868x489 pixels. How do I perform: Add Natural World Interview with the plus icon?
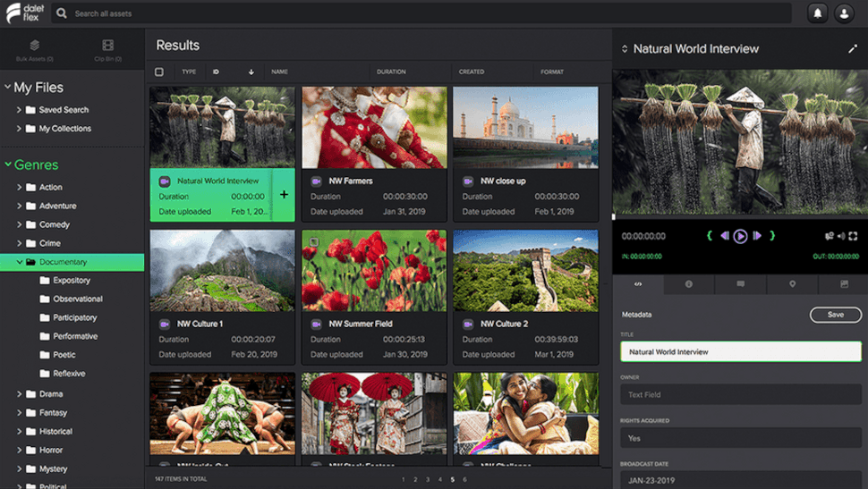coord(284,195)
